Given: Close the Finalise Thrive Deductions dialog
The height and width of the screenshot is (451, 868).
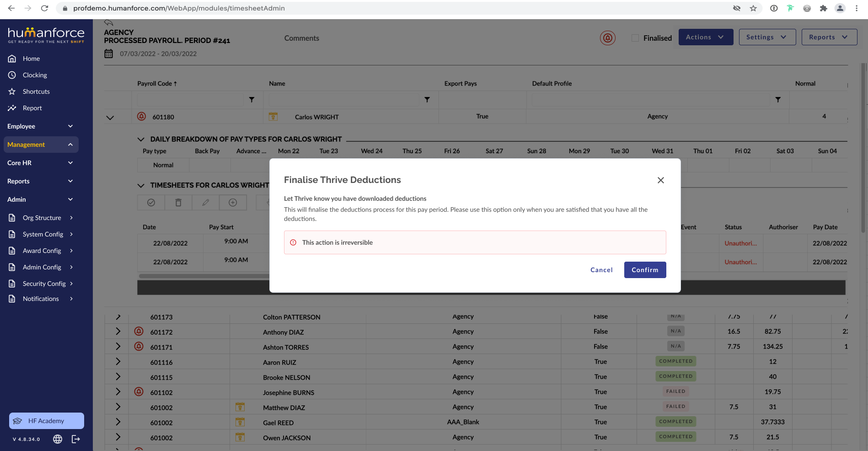Looking at the screenshot, I should (x=661, y=180).
